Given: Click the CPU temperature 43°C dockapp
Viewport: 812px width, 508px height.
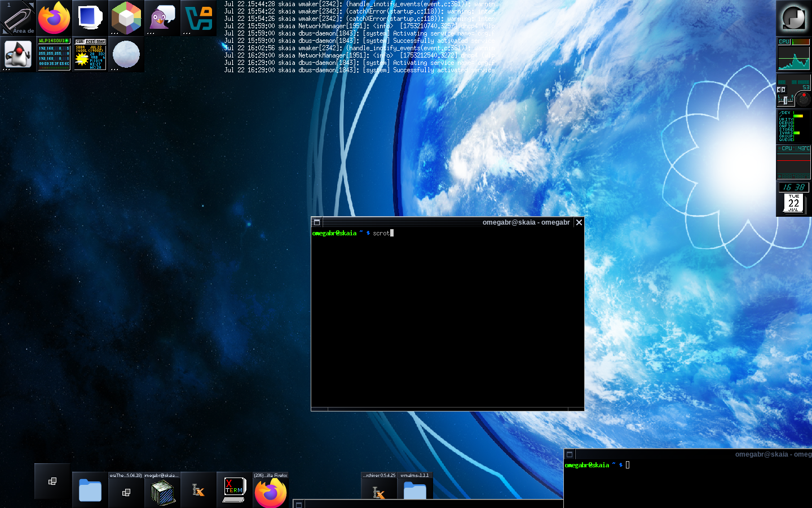Looking at the screenshot, I should click(x=794, y=163).
